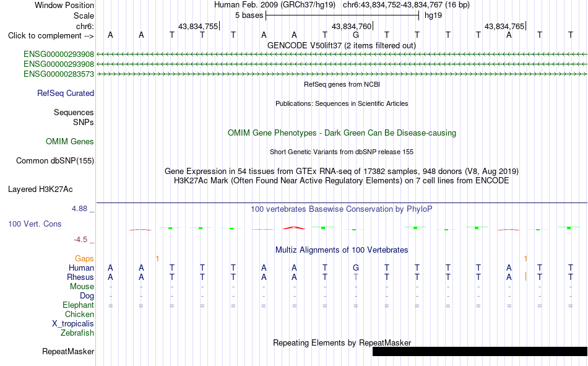This screenshot has height=366, width=588.
Task: Click the 4.88 conservation upper limit value
Action: click(79, 209)
